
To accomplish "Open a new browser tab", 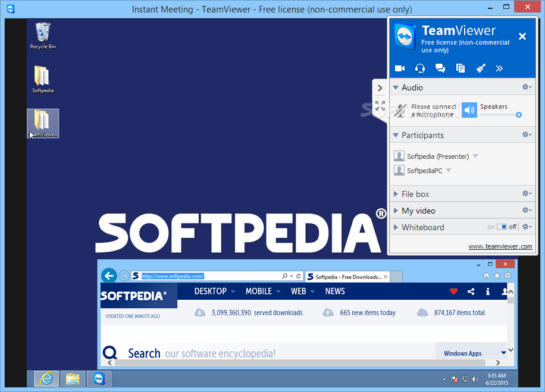I will coord(396,277).
